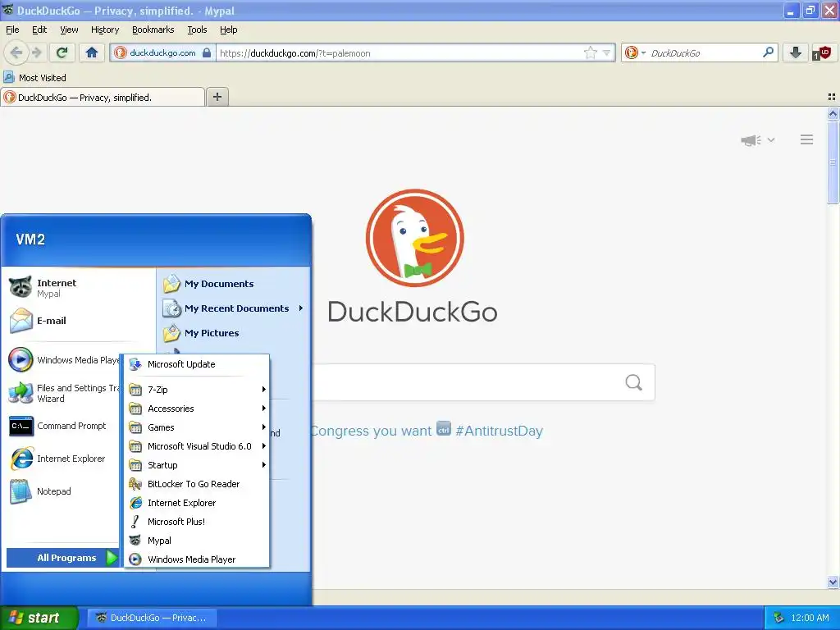Expand My Recent Documents submenu
Viewport: 840px width, 630px height.
233,308
